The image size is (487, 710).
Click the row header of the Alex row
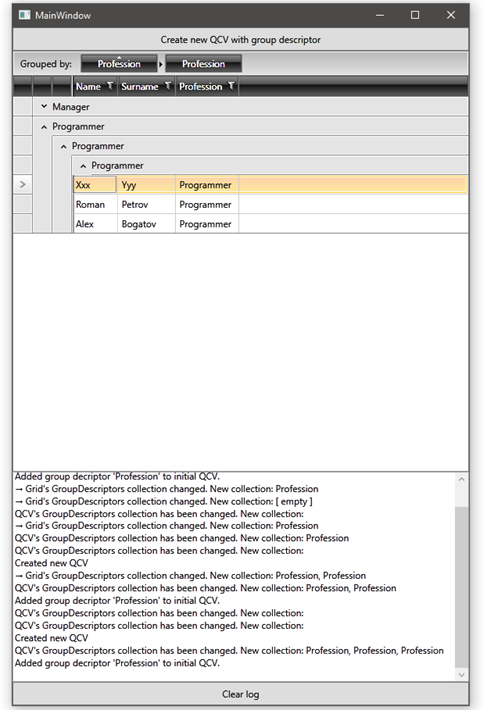click(23, 224)
